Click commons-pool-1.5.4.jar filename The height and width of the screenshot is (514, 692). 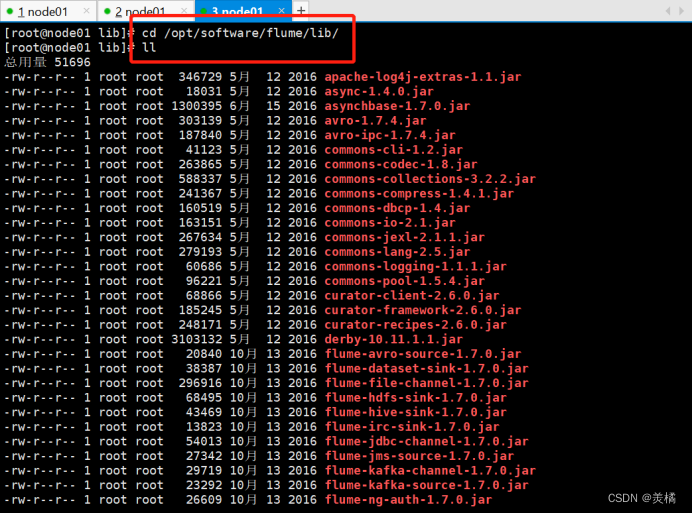click(405, 281)
